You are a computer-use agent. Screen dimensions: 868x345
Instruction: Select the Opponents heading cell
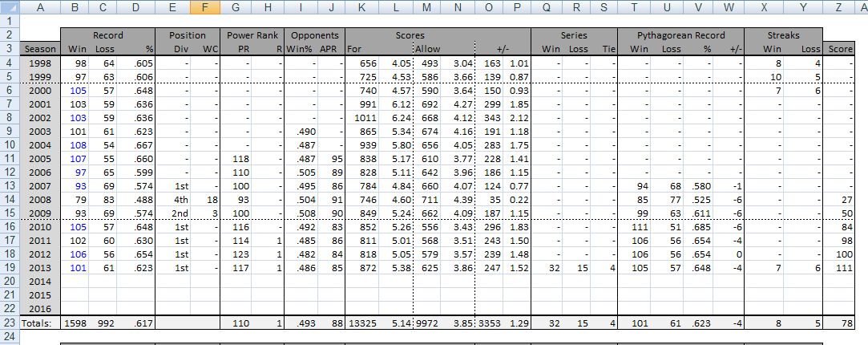pos(315,35)
